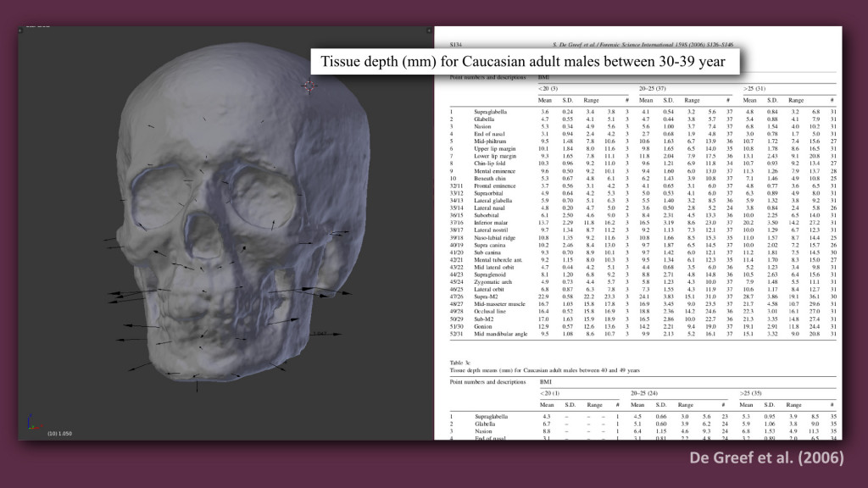Click the "Table 3c" caption label

point(459,363)
